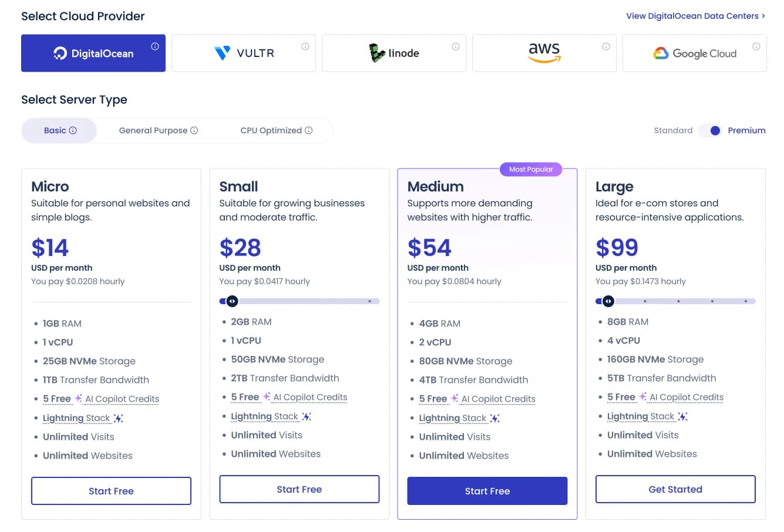The image size is (784, 532).
Task: Click the info icon on the Google Cloud card
Action: click(x=756, y=46)
